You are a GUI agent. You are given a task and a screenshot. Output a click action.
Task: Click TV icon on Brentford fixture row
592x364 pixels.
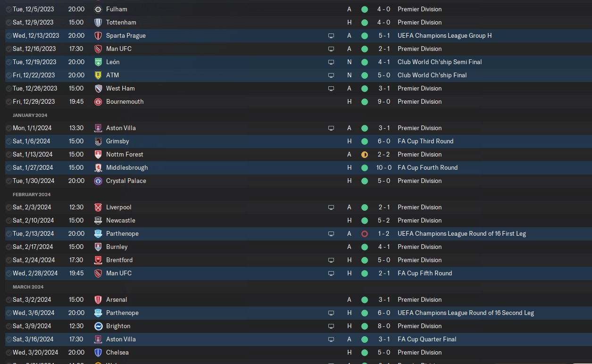coord(331,260)
